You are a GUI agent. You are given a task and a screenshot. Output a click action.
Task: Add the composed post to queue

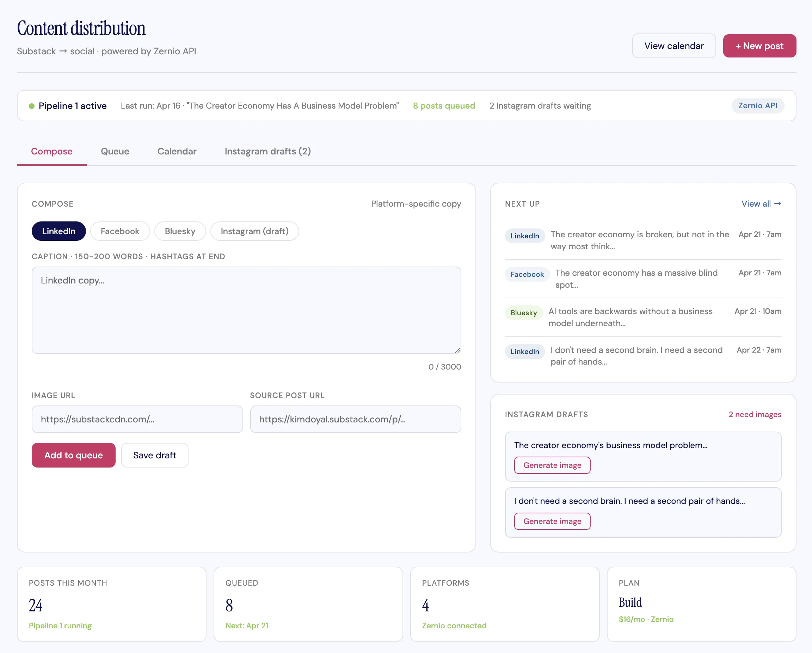pos(73,455)
